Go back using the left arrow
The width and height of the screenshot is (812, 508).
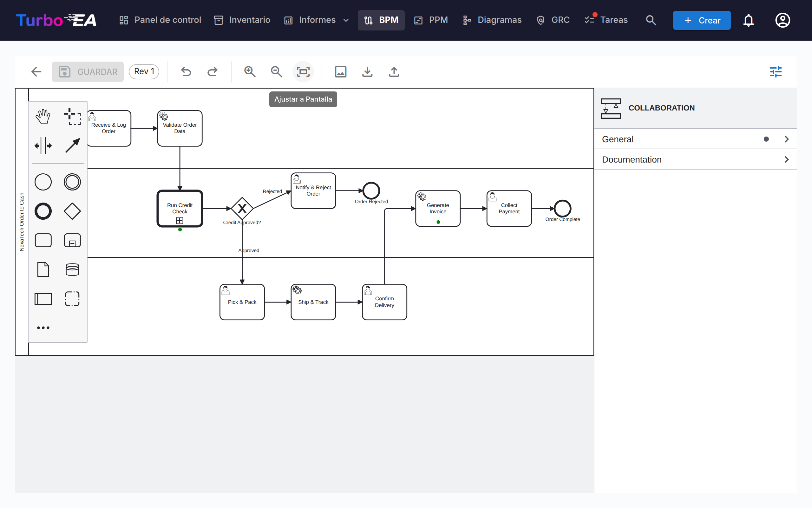pyautogui.click(x=36, y=71)
